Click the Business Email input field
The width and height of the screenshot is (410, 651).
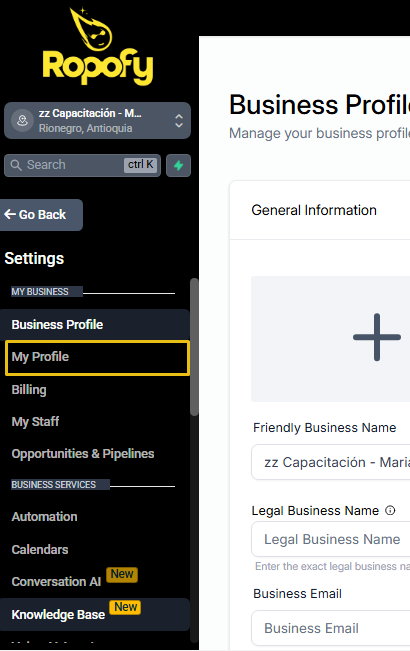pos(330,628)
